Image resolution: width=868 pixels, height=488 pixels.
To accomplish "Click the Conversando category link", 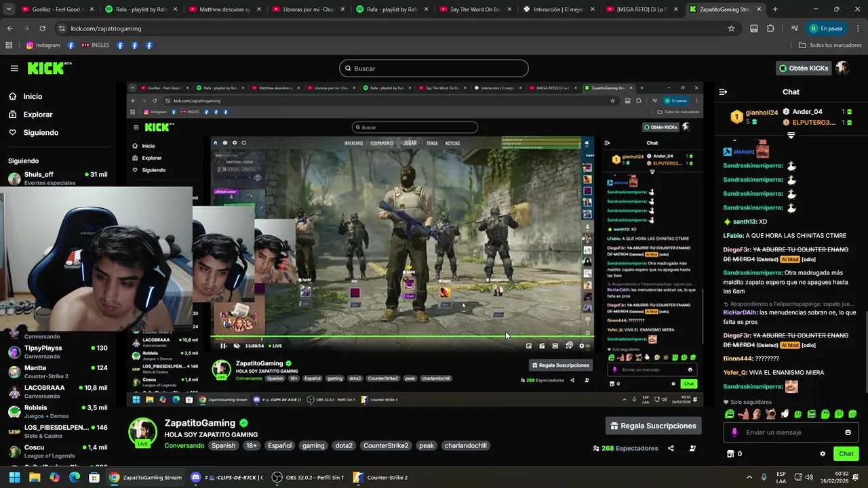I will [x=184, y=445].
